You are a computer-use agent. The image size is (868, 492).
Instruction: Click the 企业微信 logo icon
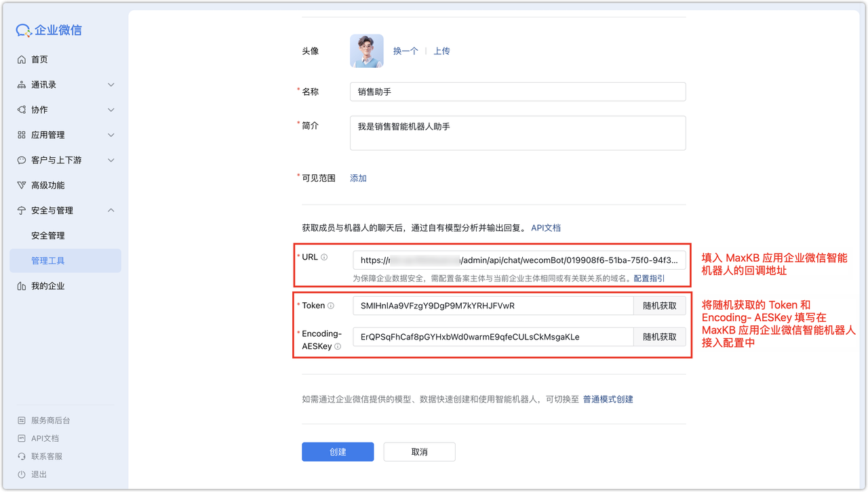click(x=24, y=30)
